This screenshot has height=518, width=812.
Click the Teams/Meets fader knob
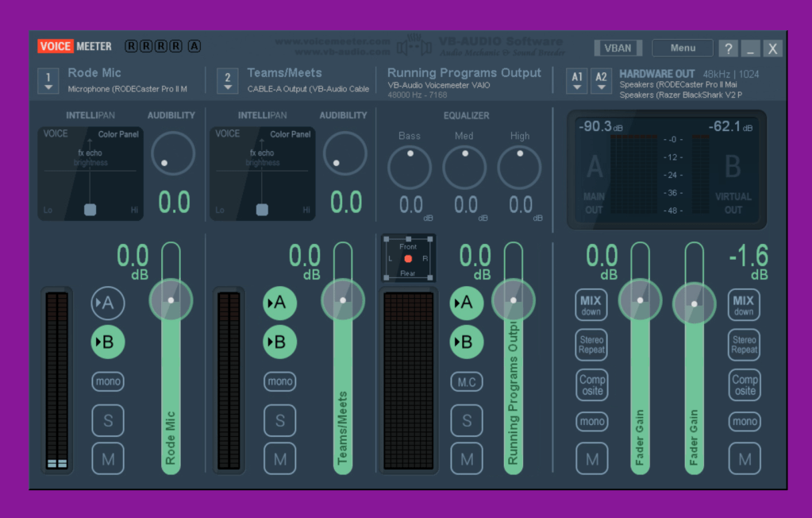coord(343,300)
